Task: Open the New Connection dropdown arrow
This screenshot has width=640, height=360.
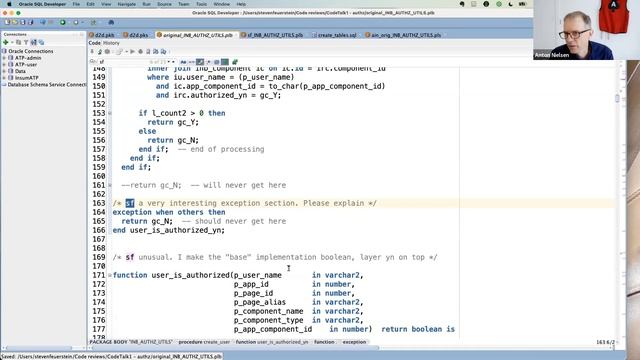Action: [12, 42]
